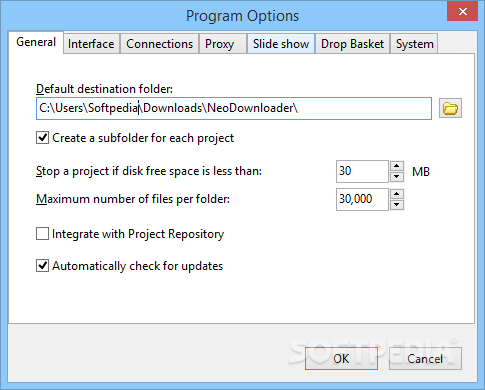Discard changes with Cancel button

tap(425, 359)
